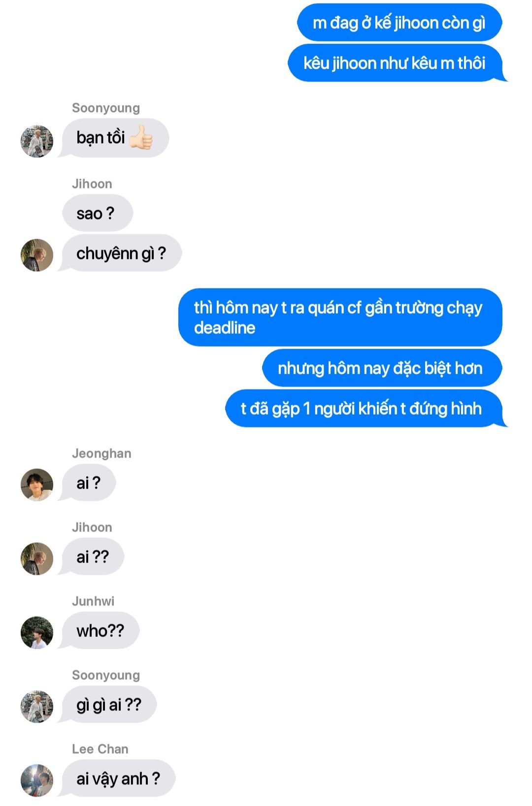This screenshot has height=806, width=532.
Task: Tap Soonyoung's avatar beside 'gì gì ai ??'
Action: (37, 706)
